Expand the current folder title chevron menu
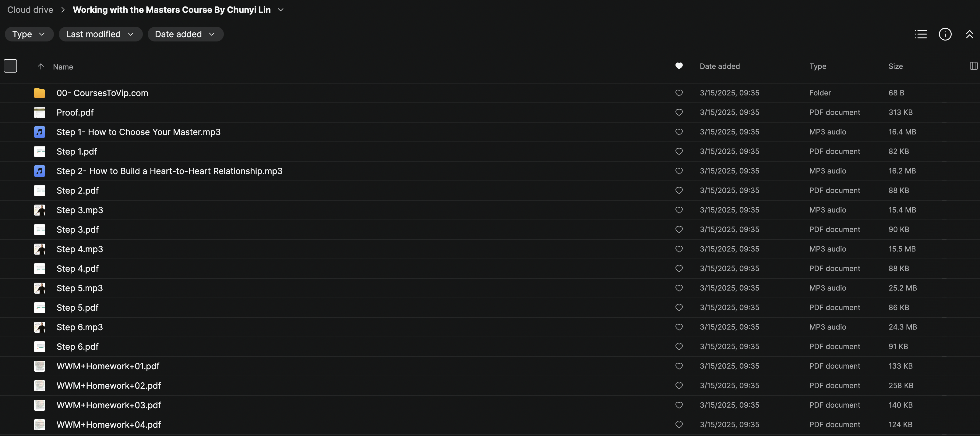 [281, 10]
